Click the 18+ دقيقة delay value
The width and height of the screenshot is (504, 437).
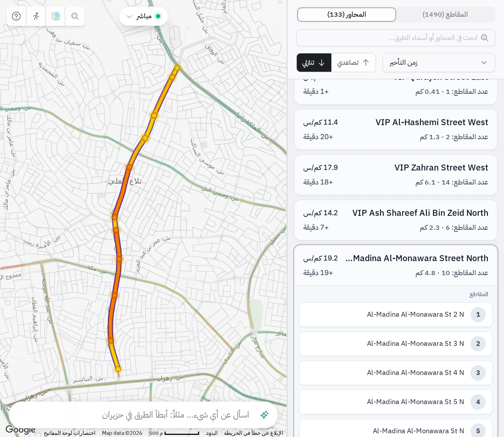coord(318,182)
